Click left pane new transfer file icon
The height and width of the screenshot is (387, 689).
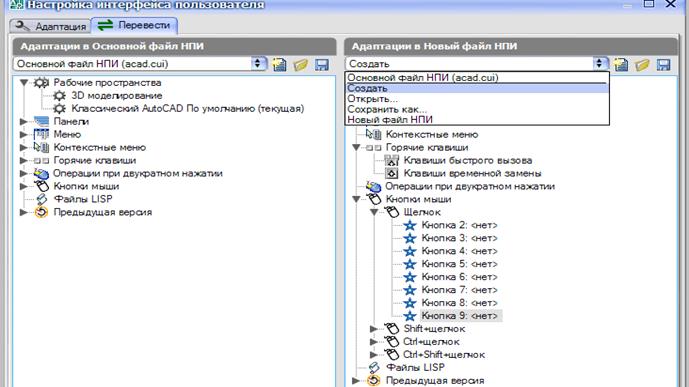coord(279,65)
